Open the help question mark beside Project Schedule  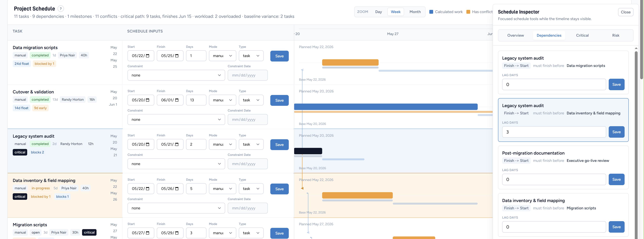pos(60,8)
